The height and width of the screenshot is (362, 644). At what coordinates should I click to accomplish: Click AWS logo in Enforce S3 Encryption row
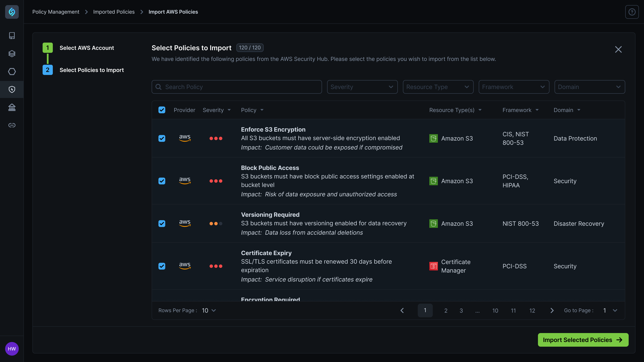[185, 138]
